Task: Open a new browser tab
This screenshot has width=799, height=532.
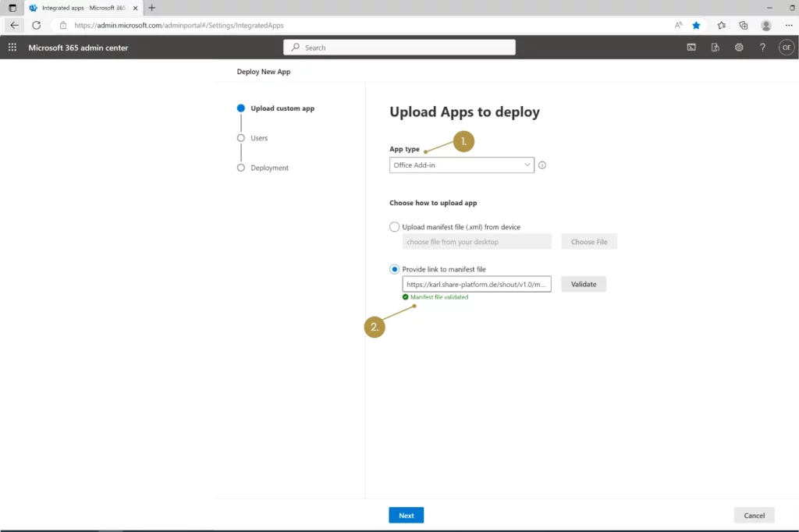Action: click(x=152, y=8)
